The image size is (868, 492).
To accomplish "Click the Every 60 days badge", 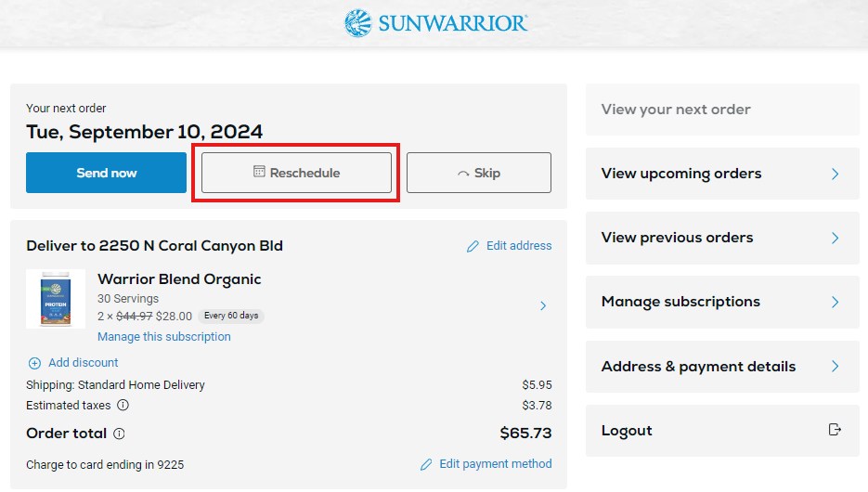I will [231, 316].
